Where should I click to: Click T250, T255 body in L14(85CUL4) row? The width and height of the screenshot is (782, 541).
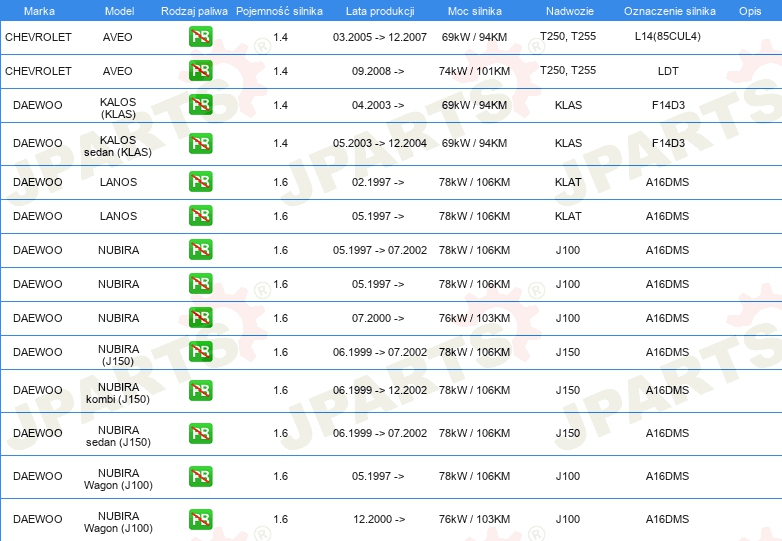[568, 36]
